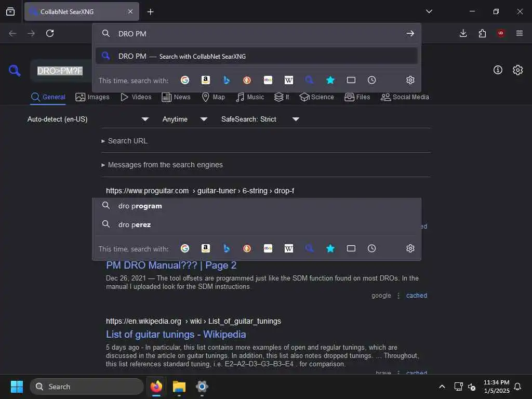
Task: Open the Anytime time range dropdown
Action: [185, 119]
